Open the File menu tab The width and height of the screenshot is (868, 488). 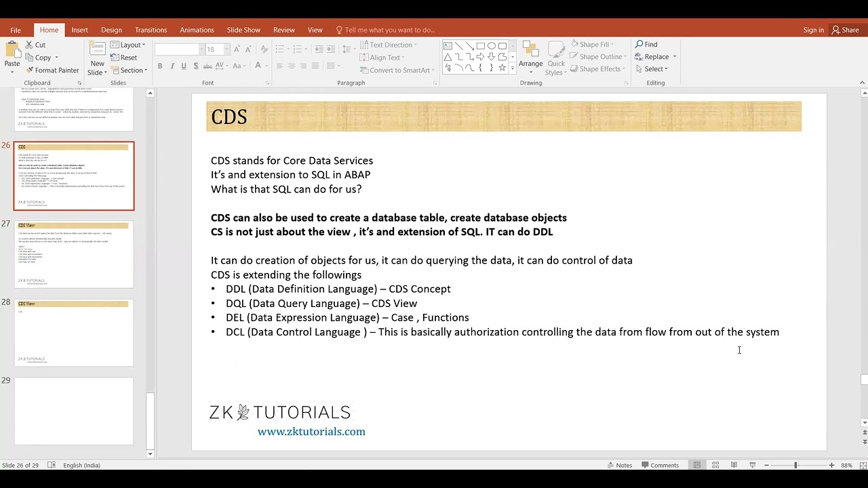[16, 30]
